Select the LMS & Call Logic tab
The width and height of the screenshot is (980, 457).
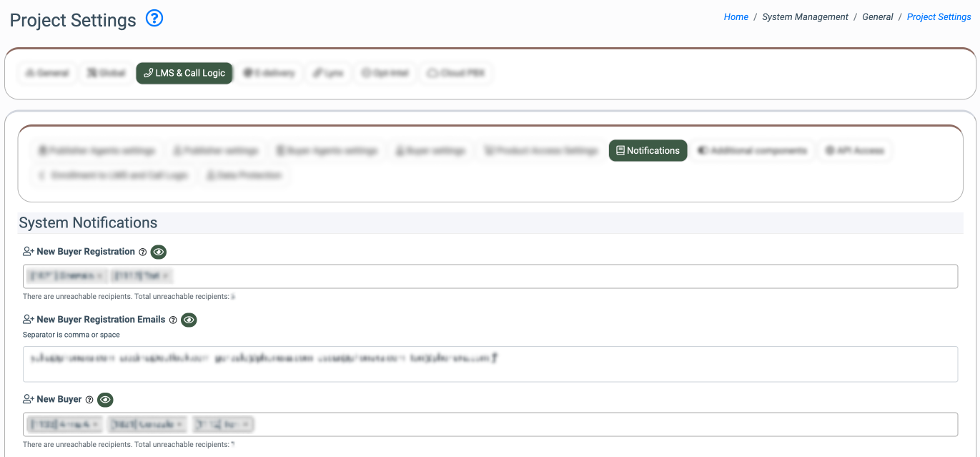click(184, 73)
